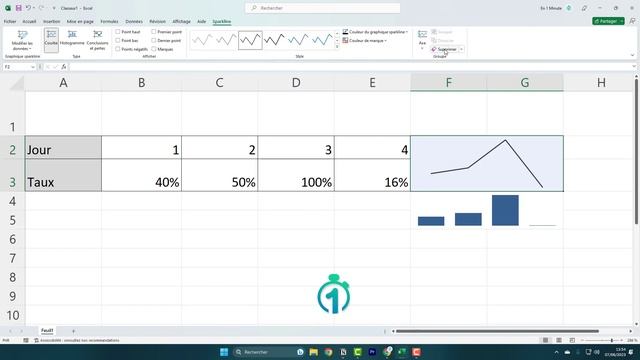Open Modifier les données sparkline button
The width and height of the screenshot is (640, 360).
22,40
